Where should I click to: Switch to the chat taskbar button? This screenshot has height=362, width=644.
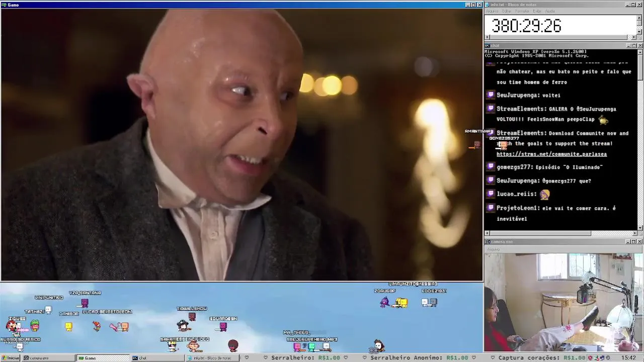(157, 358)
